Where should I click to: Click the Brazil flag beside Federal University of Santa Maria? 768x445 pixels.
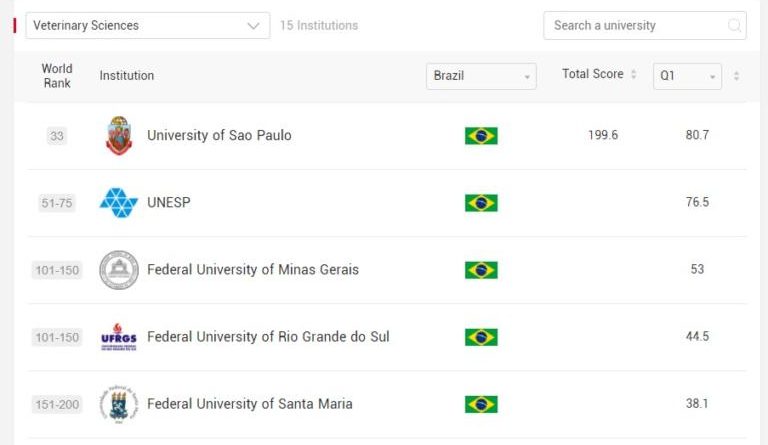pos(481,404)
